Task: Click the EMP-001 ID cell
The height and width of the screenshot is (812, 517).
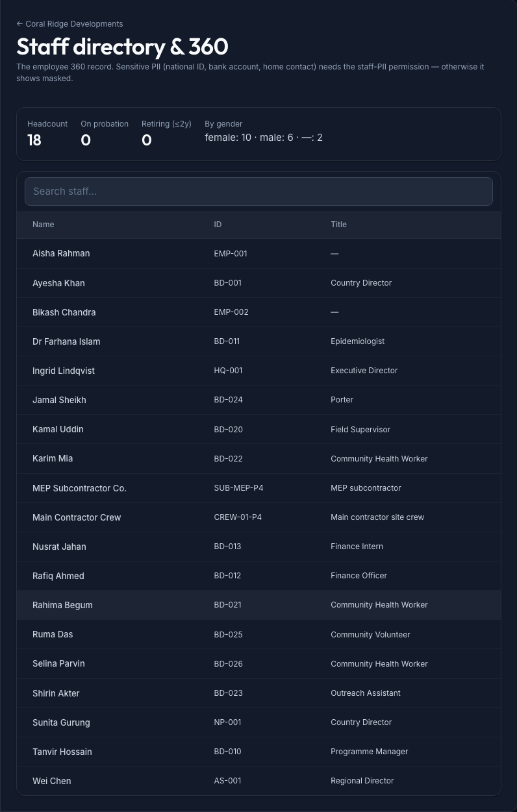Action: coord(231,254)
